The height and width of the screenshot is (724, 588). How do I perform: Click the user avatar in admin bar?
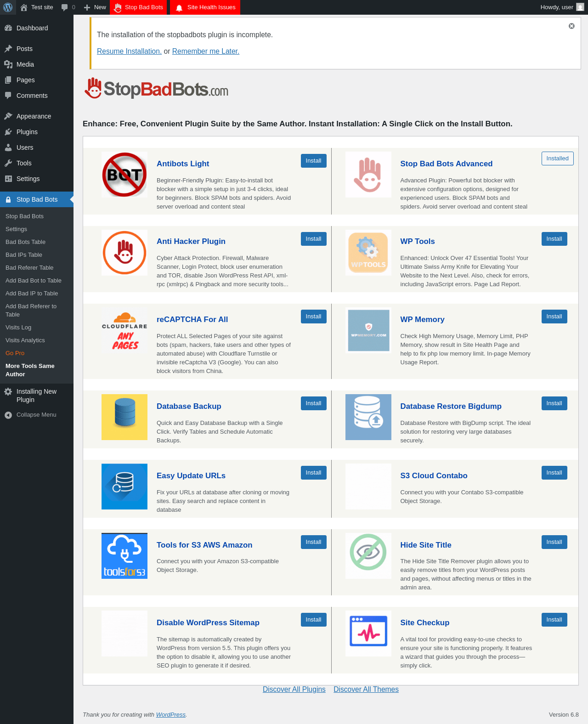tap(580, 7)
